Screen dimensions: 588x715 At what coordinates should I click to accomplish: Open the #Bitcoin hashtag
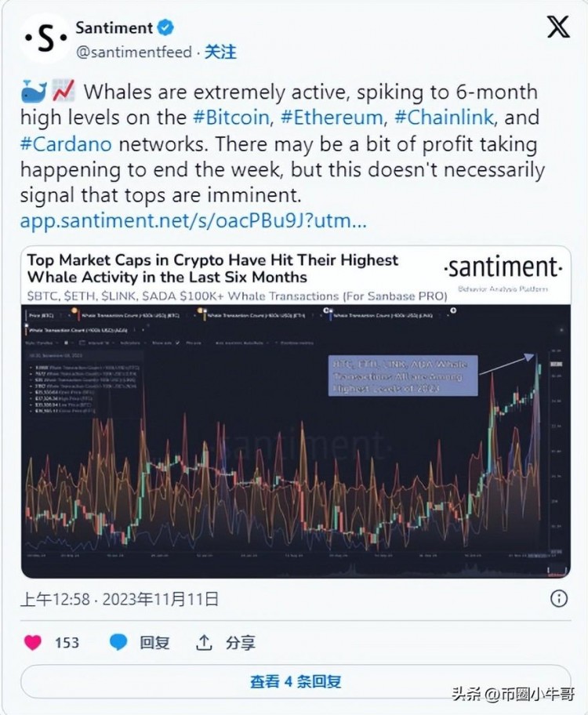pos(231,117)
